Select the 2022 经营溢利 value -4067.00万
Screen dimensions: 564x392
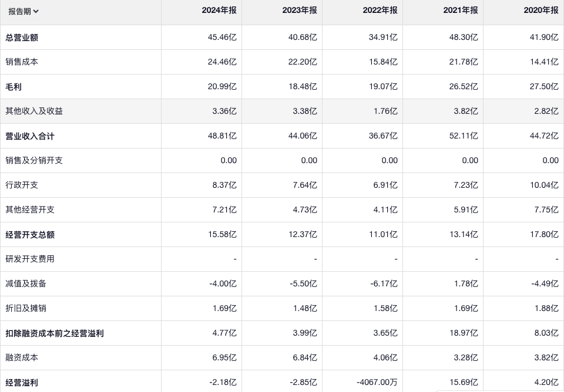click(x=377, y=383)
